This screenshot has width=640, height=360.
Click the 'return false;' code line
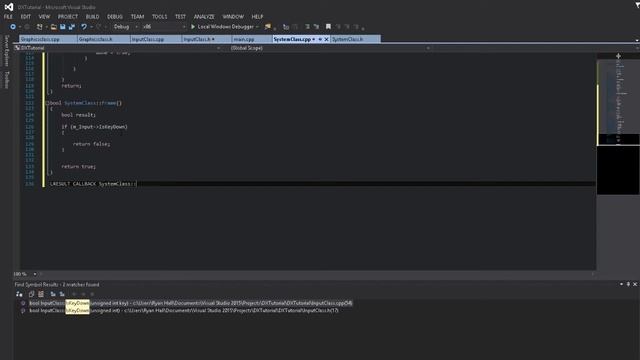91,144
